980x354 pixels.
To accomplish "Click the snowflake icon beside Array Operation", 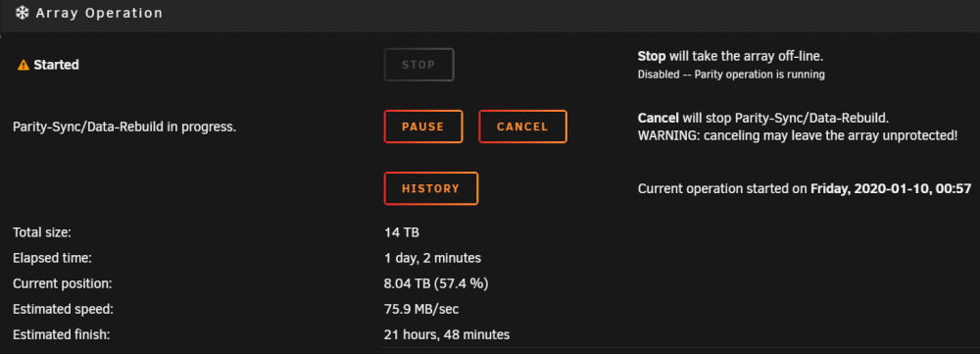I will pos(22,13).
